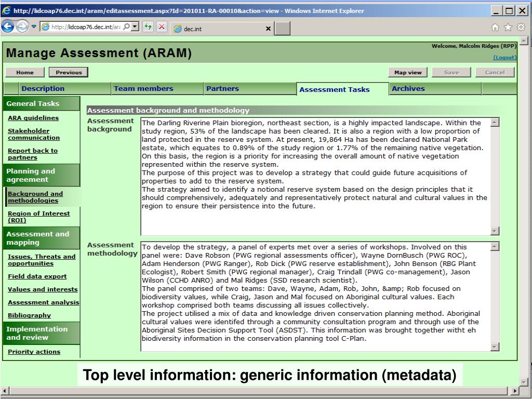This screenshot has width=532, height=399.
Task: Open a new blank browser tab
Action: point(282,29)
